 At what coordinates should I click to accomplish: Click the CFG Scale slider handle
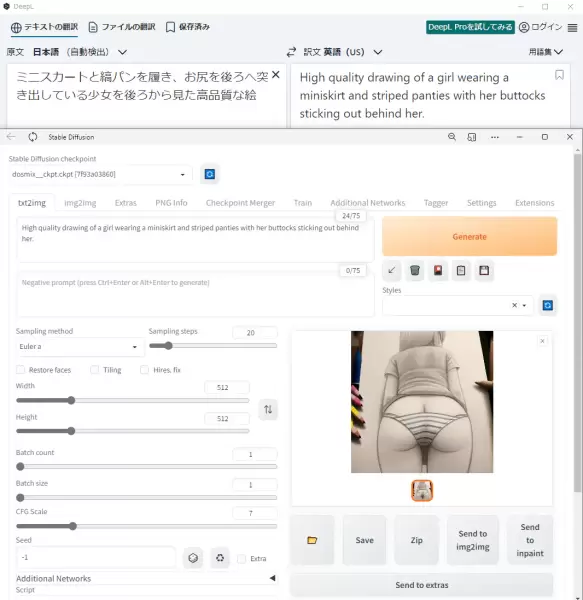[x=73, y=526]
